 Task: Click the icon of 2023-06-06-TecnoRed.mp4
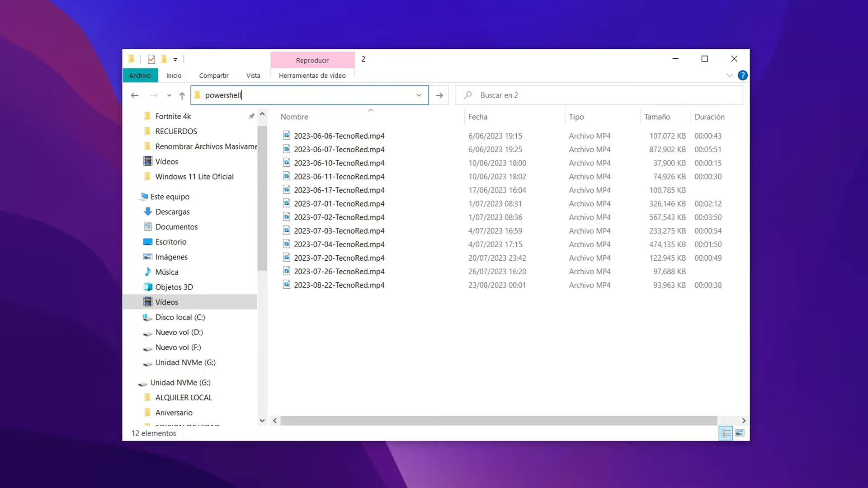click(287, 135)
